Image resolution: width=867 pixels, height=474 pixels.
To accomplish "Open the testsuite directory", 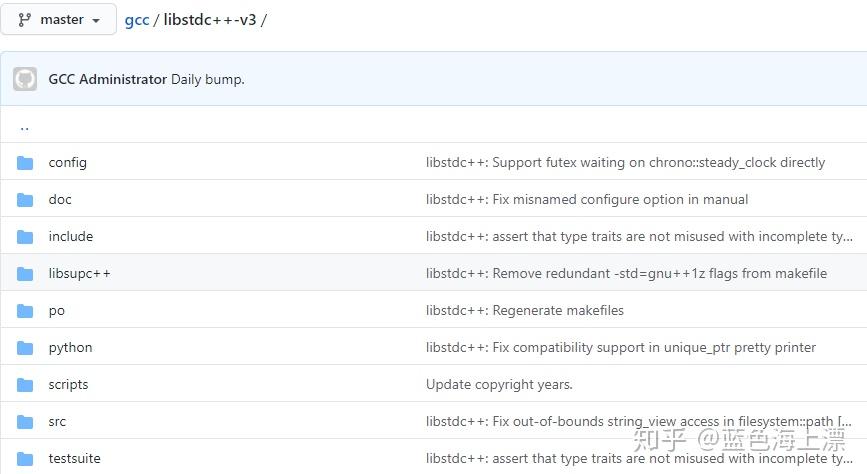I will pos(75,459).
